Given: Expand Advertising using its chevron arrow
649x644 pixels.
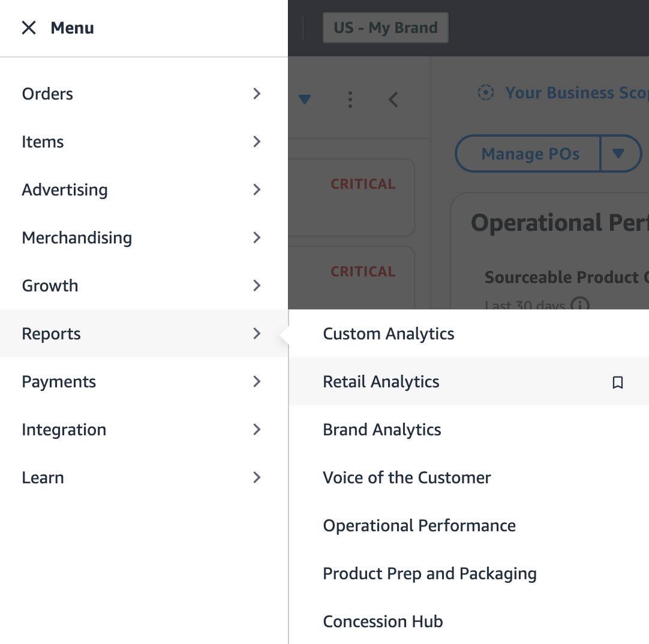Looking at the screenshot, I should [257, 190].
